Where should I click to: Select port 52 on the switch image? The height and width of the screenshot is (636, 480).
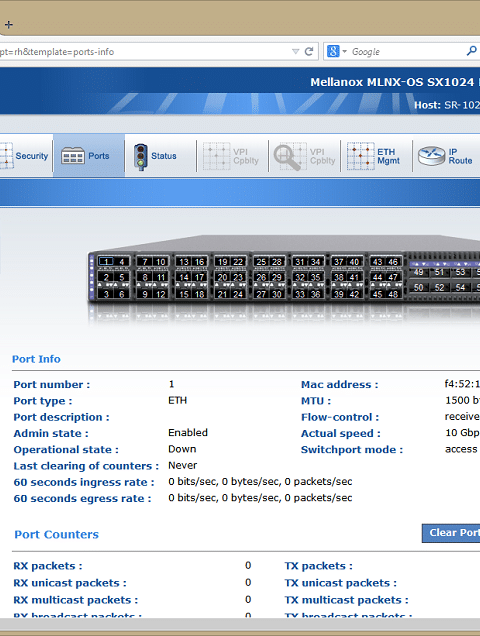click(439, 287)
